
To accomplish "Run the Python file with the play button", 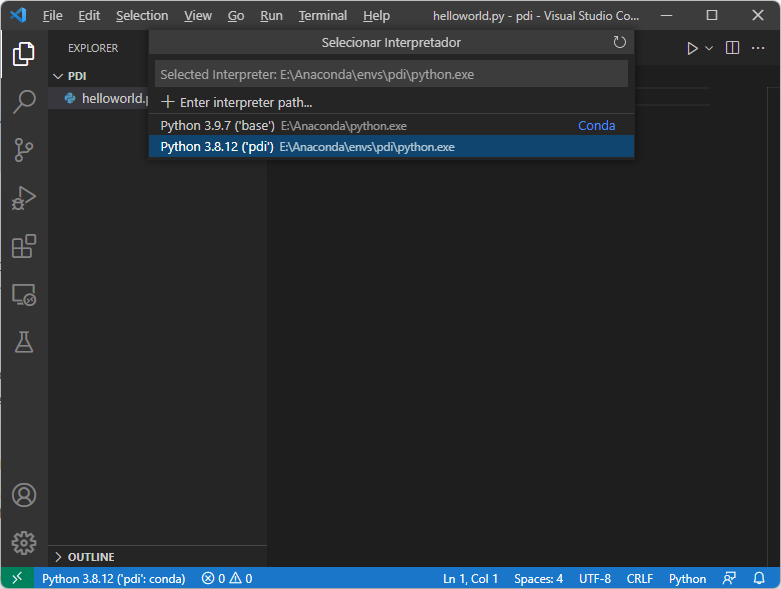I will (692, 48).
